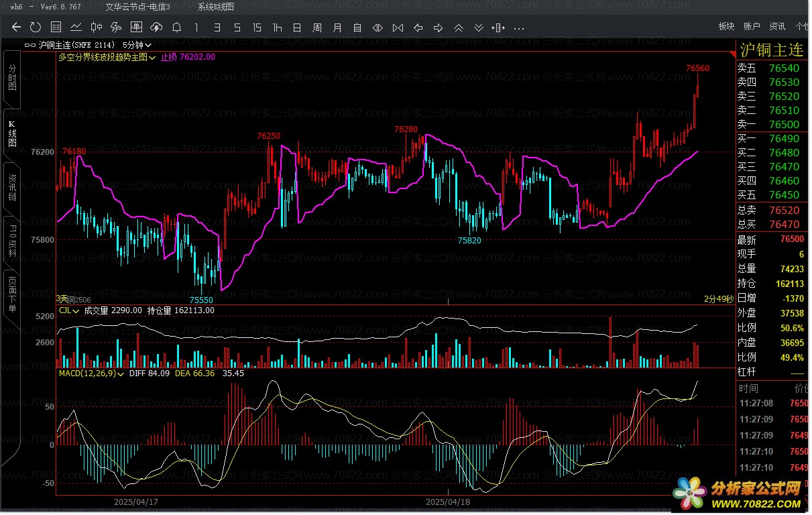Image resolution: width=812 pixels, height=515 pixels.
Task: Open the three-dot more options icon
Action: point(518,27)
